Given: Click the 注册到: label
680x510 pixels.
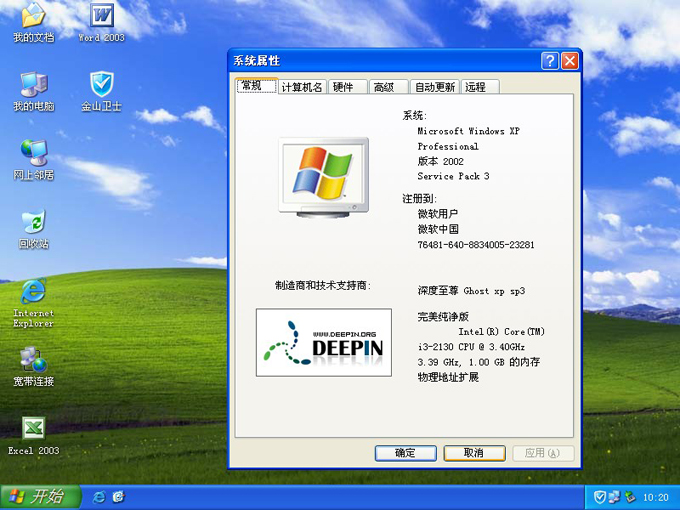Looking at the screenshot, I should (419, 199).
